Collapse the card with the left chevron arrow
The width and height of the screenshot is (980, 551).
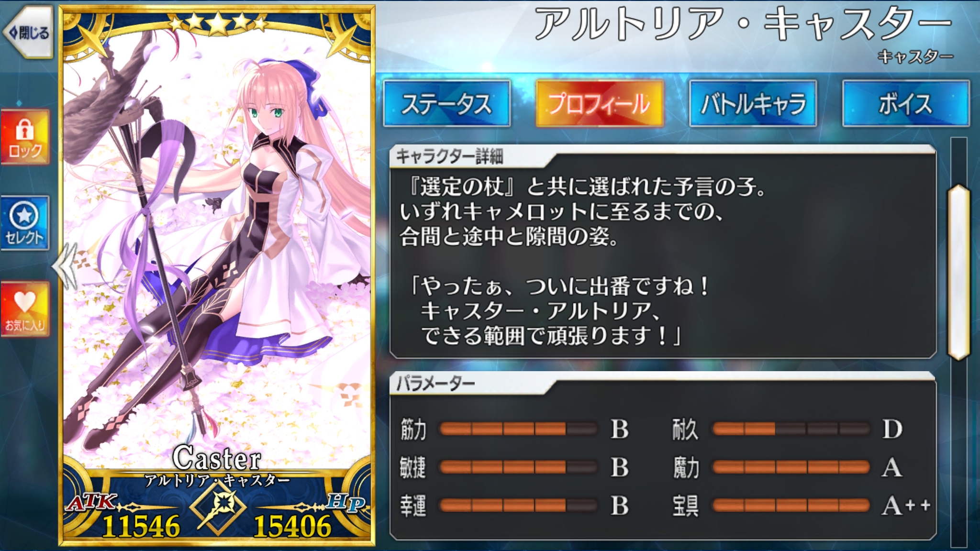pyautogui.click(x=65, y=266)
